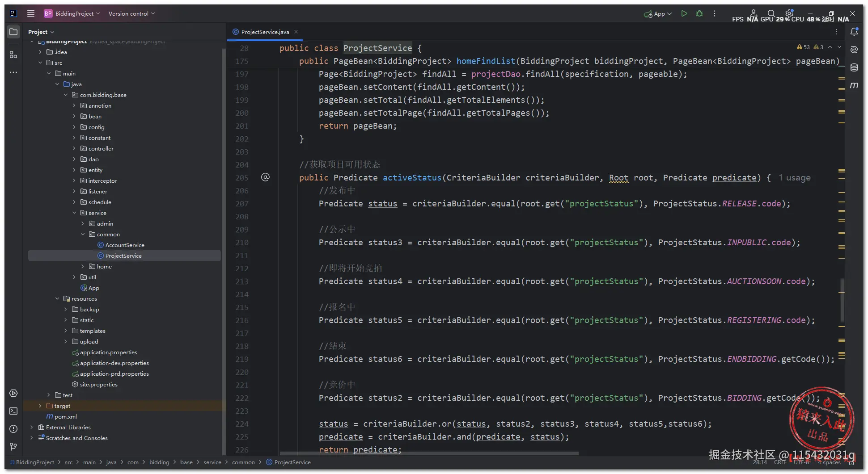Click the editor vertical scrollbar thumb
Image resolution: width=868 pixels, height=474 pixels.
pyautogui.click(x=843, y=299)
